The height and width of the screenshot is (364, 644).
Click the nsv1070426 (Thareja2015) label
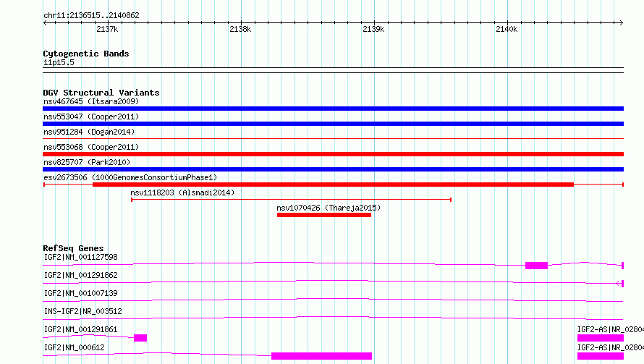(329, 208)
